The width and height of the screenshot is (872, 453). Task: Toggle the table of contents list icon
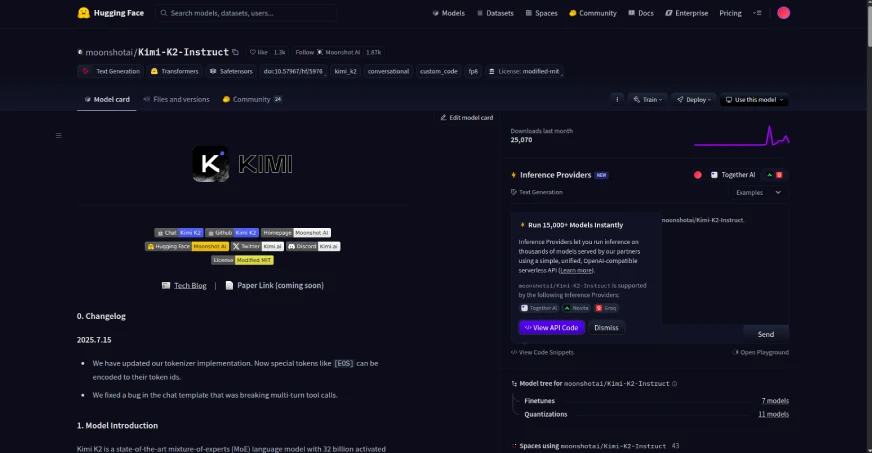coord(58,135)
